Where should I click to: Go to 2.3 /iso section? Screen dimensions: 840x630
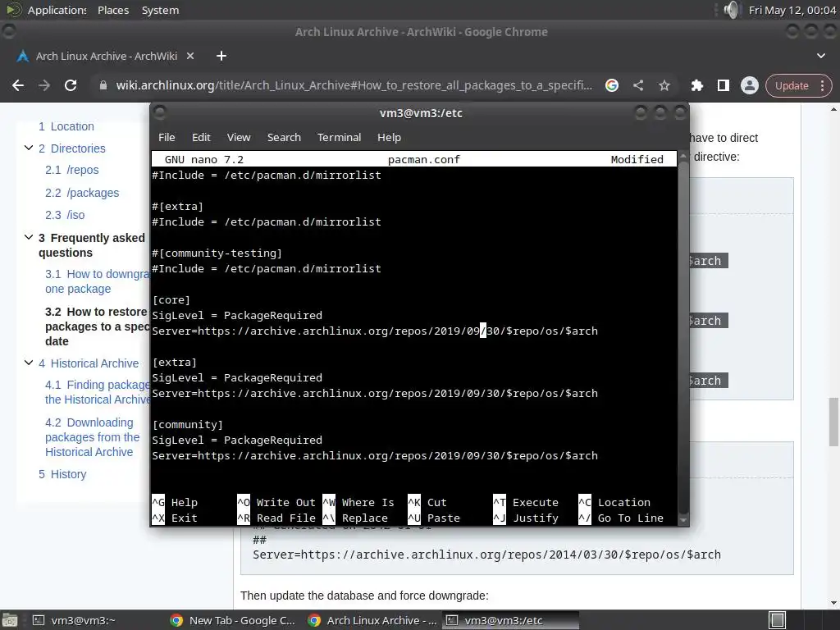[65, 215]
